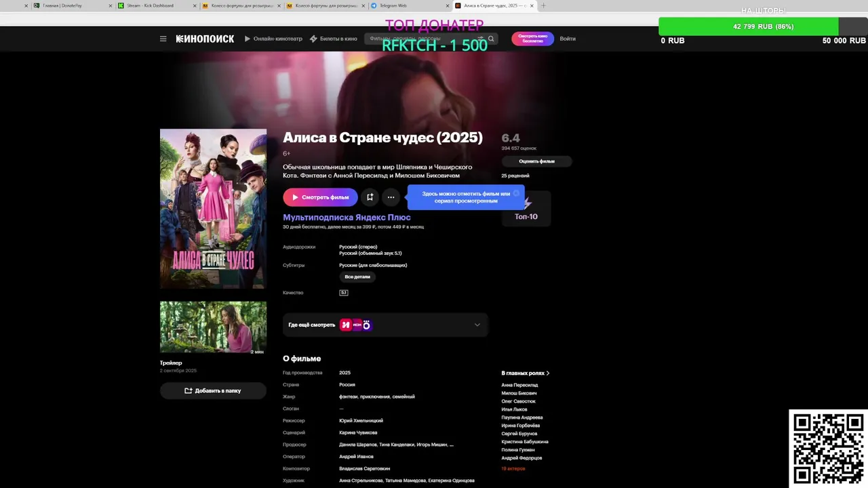Open Билеты в кино section
Viewport: 868px width, 488px height.
334,39
